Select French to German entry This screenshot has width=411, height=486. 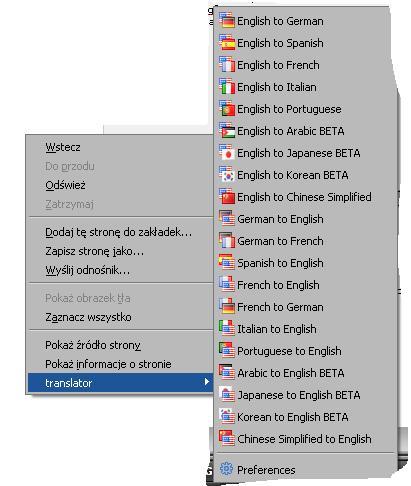pyautogui.click(x=304, y=307)
